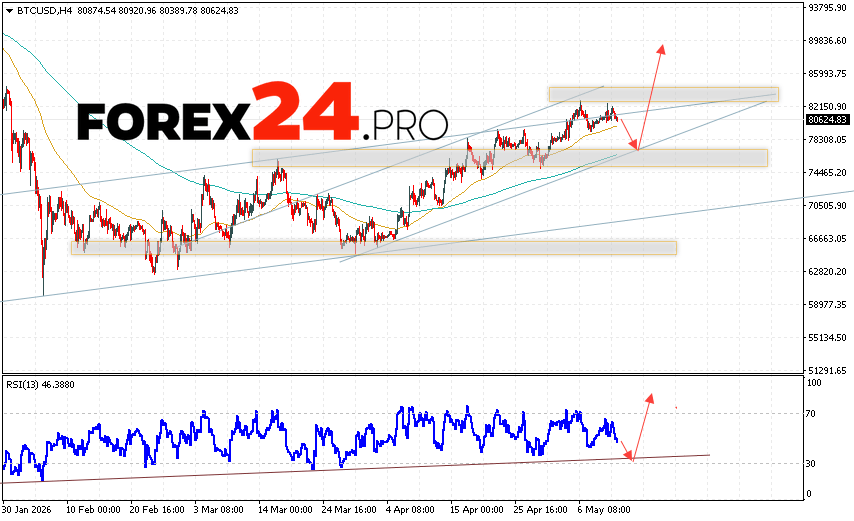Select the 10 Feb 00:00 date label
The image size is (854, 521).
point(93,510)
